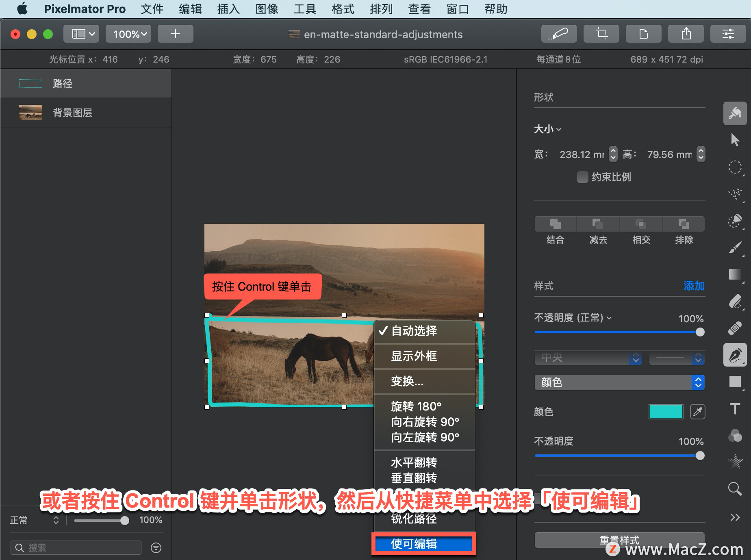This screenshot has width=751, height=560.
Task: Click the 重置样式 button
Action: [619, 540]
